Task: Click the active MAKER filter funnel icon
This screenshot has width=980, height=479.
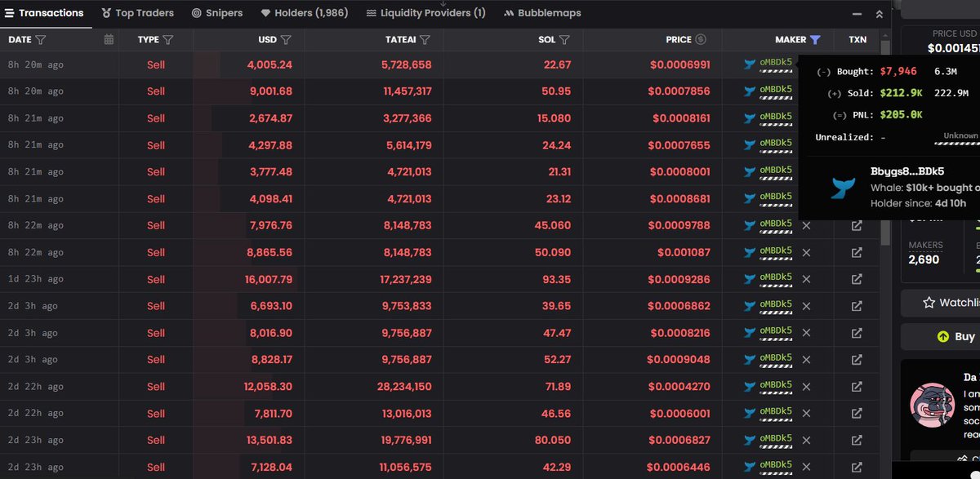Action: 814,39
